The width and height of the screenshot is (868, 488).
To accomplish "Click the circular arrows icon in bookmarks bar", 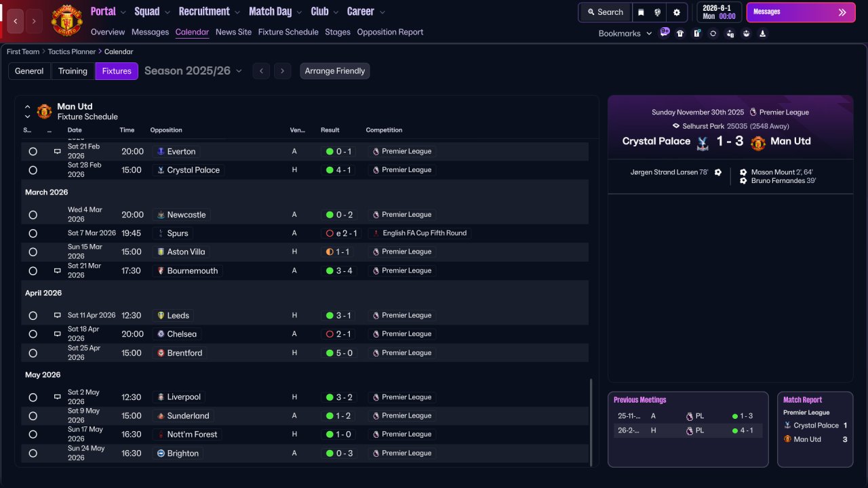I will tap(713, 33).
